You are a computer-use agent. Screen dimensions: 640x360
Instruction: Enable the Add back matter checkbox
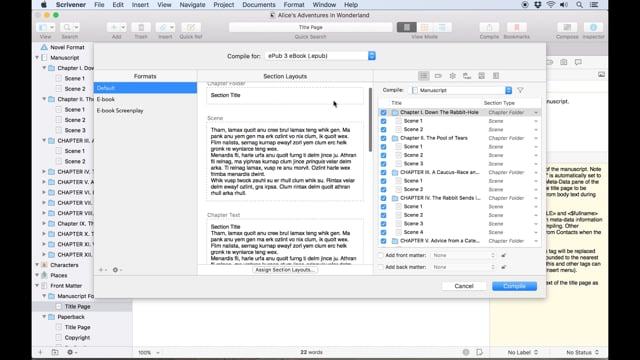pos(380,267)
